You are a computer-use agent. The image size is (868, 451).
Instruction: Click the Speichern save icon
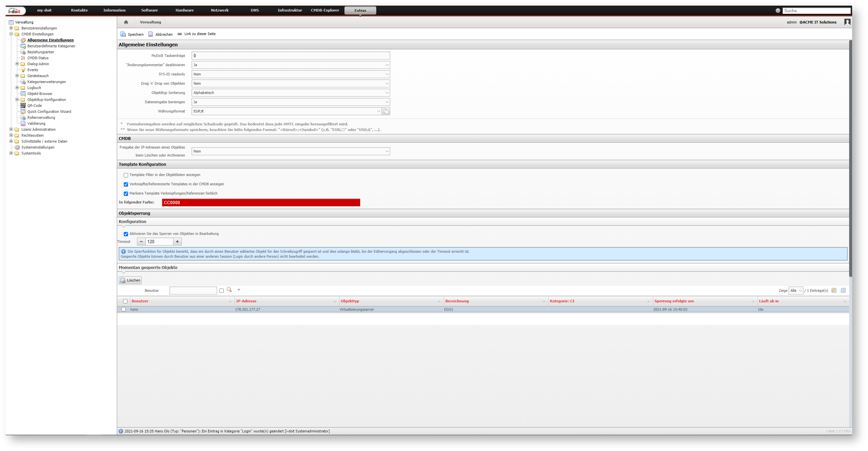123,34
